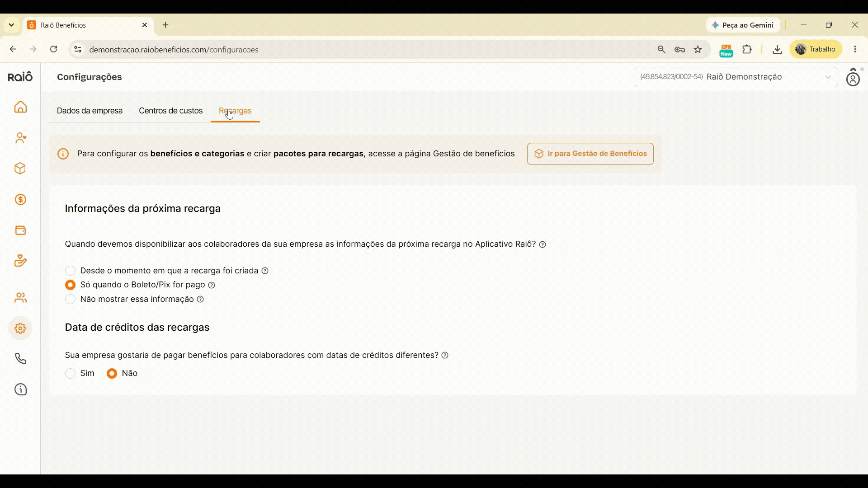Click help icon after 'datas de créditos diferentes?'

445,356
